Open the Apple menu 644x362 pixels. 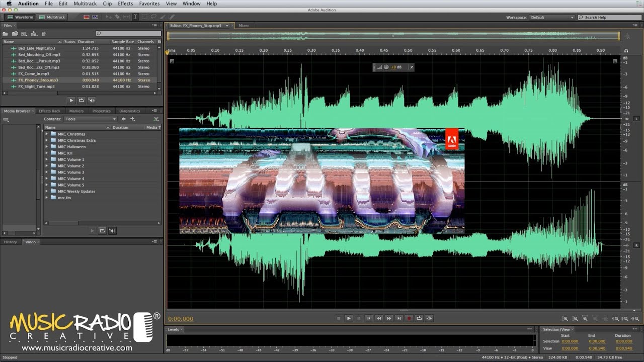pyautogui.click(x=9, y=4)
